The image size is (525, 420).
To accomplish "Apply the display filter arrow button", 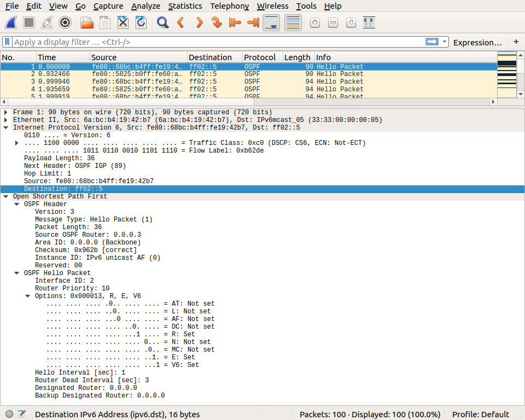I will tap(432, 42).
